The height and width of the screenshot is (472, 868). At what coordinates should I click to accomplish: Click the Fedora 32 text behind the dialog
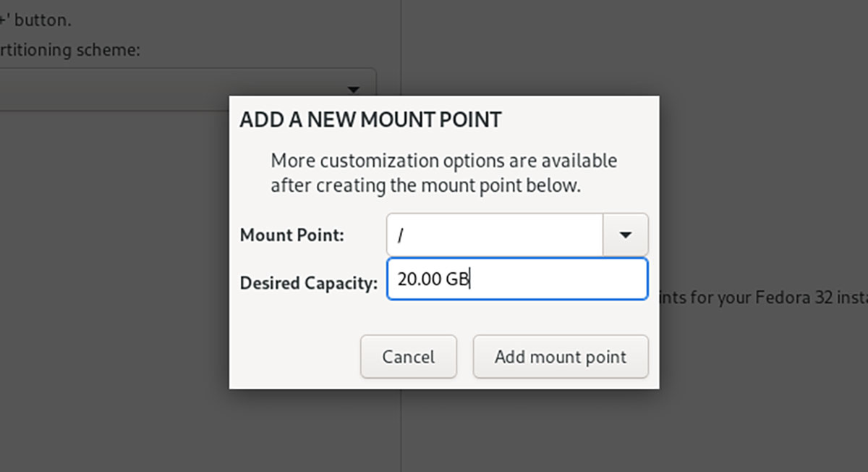pos(767,297)
